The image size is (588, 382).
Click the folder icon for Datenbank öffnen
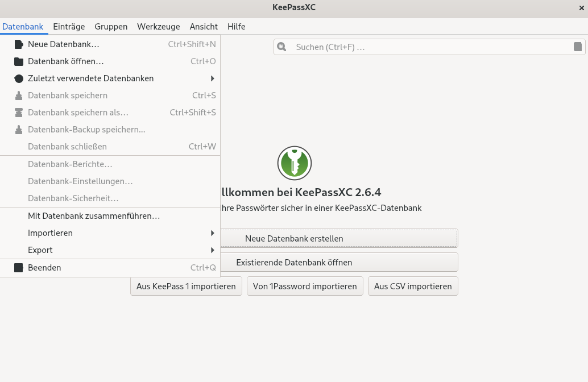pyautogui.click(x=19, y=61)
